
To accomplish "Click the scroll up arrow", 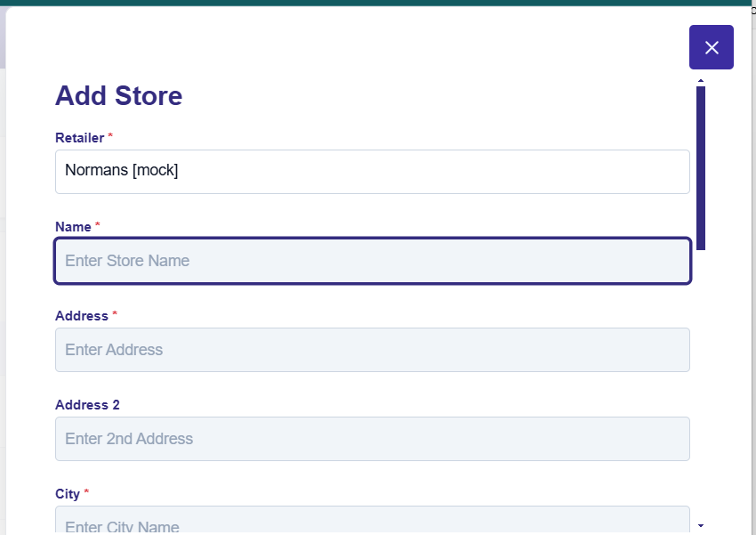I will click(x=701, y=81).
